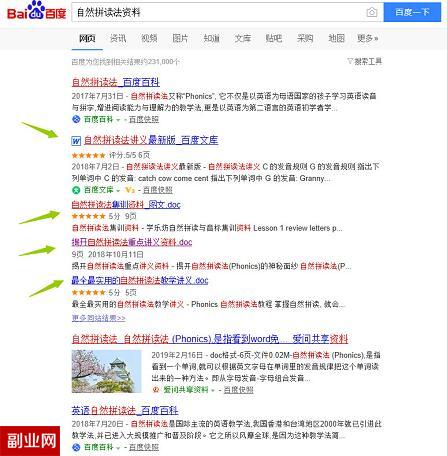Switch to the 视频 tab
This screenshot has height=456, width=447.
pyautogui.click(x=149, y=38)
